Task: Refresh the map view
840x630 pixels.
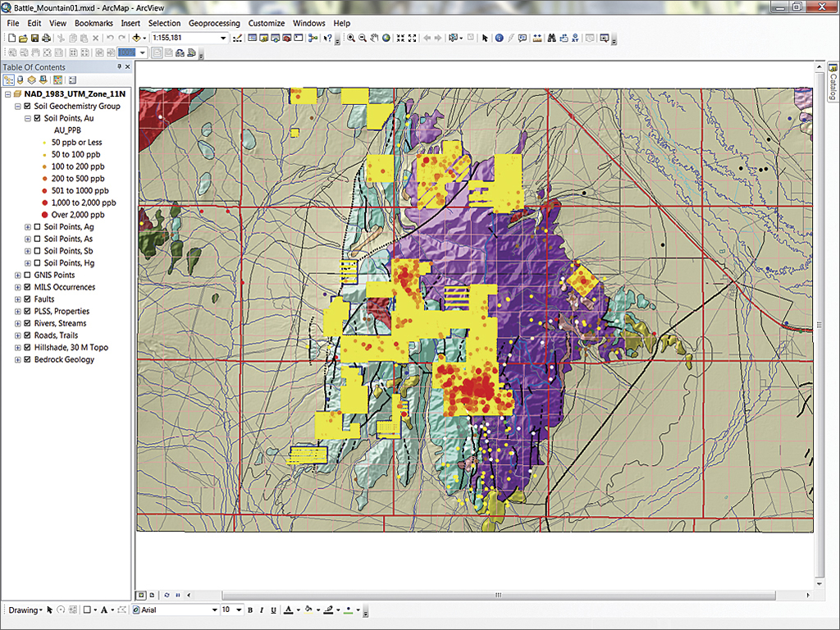Action: [x=167, y=595]
